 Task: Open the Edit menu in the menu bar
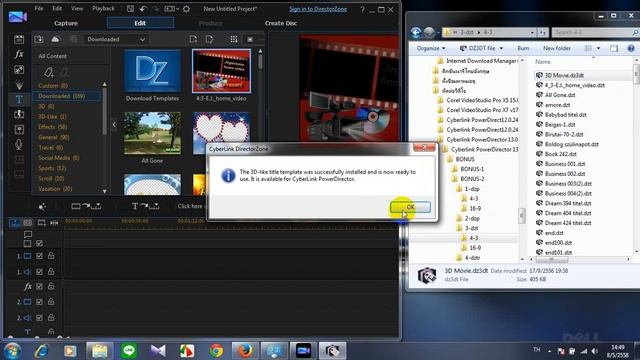coord(57,8)
